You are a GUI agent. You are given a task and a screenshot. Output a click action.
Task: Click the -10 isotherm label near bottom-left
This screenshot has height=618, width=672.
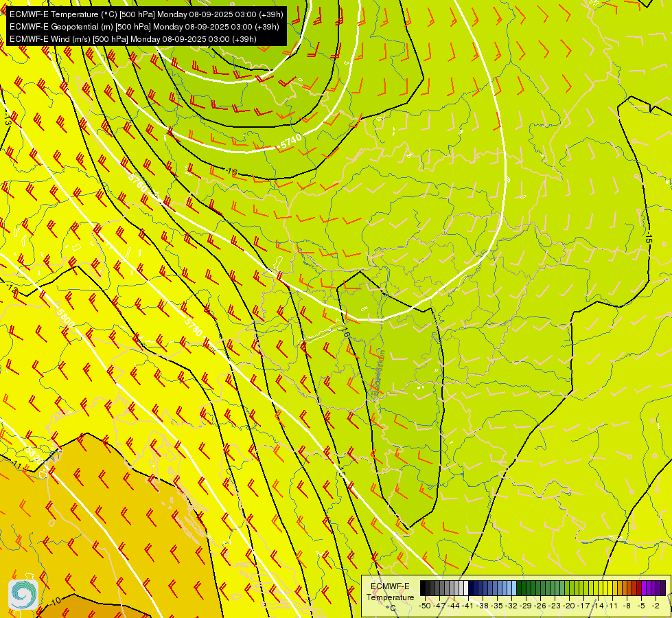pos(54,600)
